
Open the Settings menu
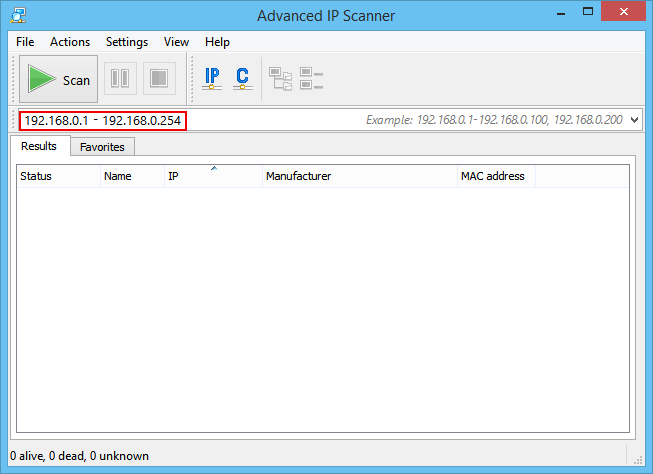(x=127, y=42)
